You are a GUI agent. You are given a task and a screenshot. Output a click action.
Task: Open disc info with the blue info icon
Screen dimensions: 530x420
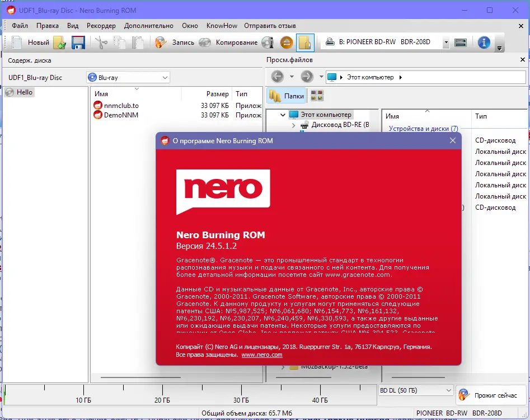tap(483, 42)
